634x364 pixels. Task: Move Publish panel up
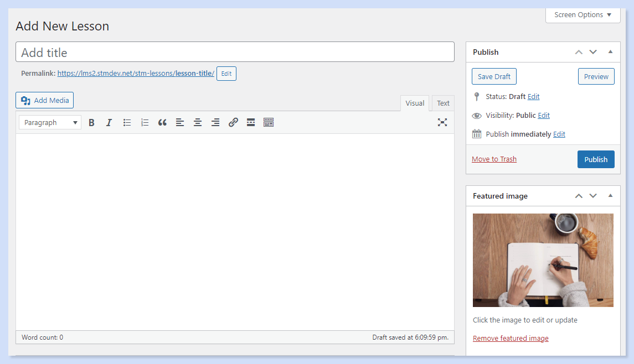point(579,52)
